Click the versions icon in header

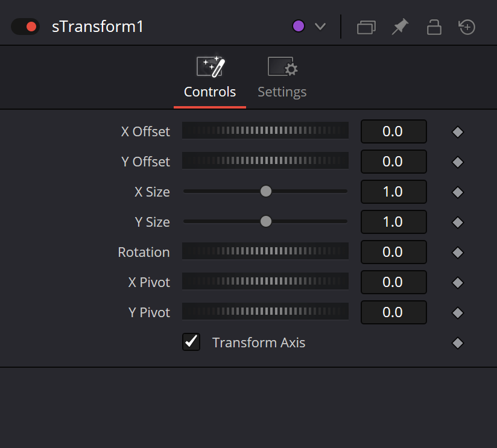click(x=366, y=27)
